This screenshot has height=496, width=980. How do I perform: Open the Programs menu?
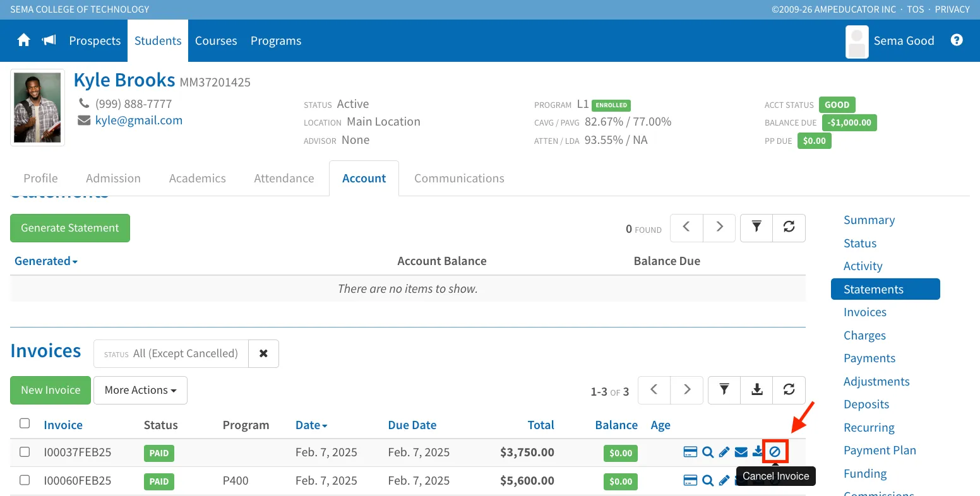(276, 40)
